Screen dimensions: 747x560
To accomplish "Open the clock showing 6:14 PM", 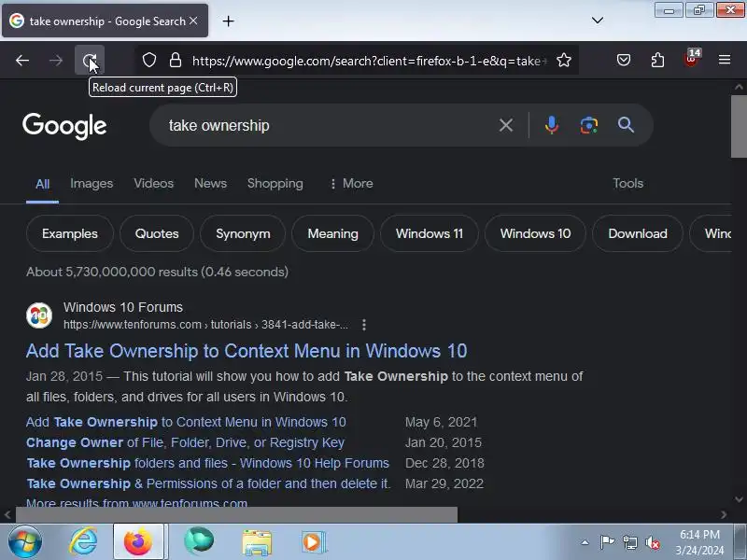I will tap(699, 542).
